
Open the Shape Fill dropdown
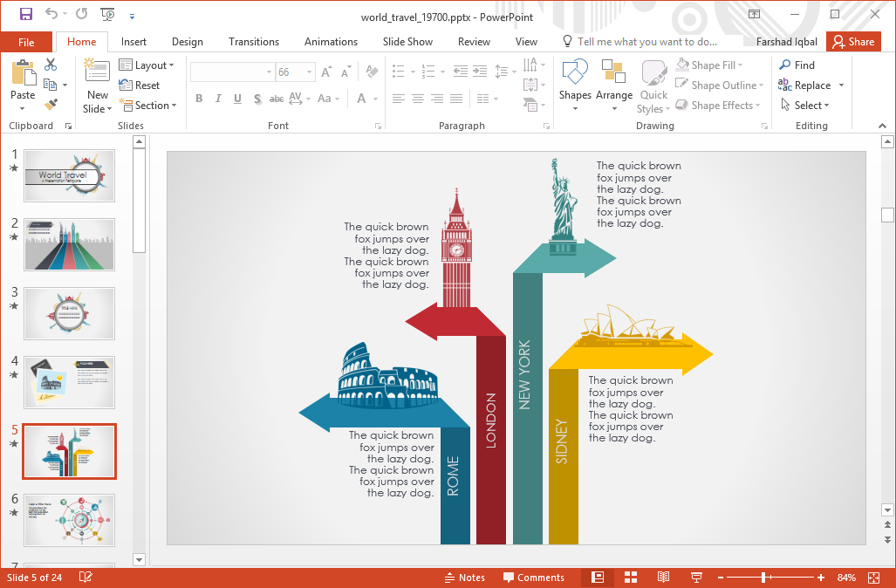(x=711, y=64)
